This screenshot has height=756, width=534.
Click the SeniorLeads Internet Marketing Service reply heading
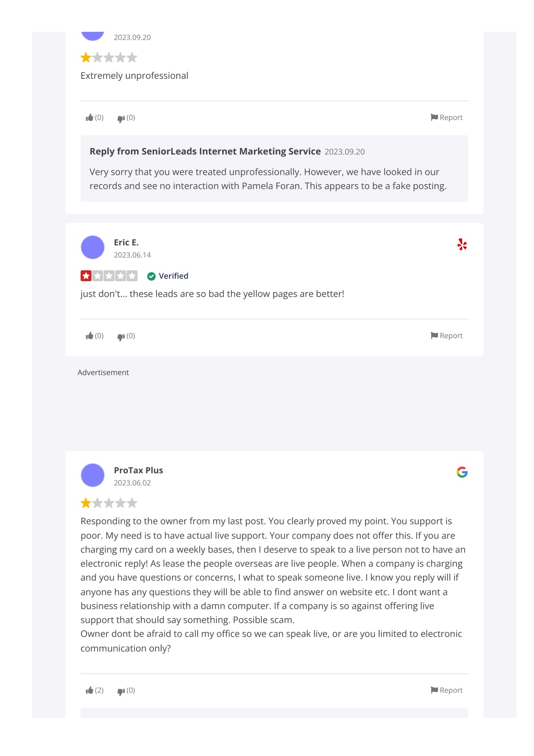(x=205, y=151)
